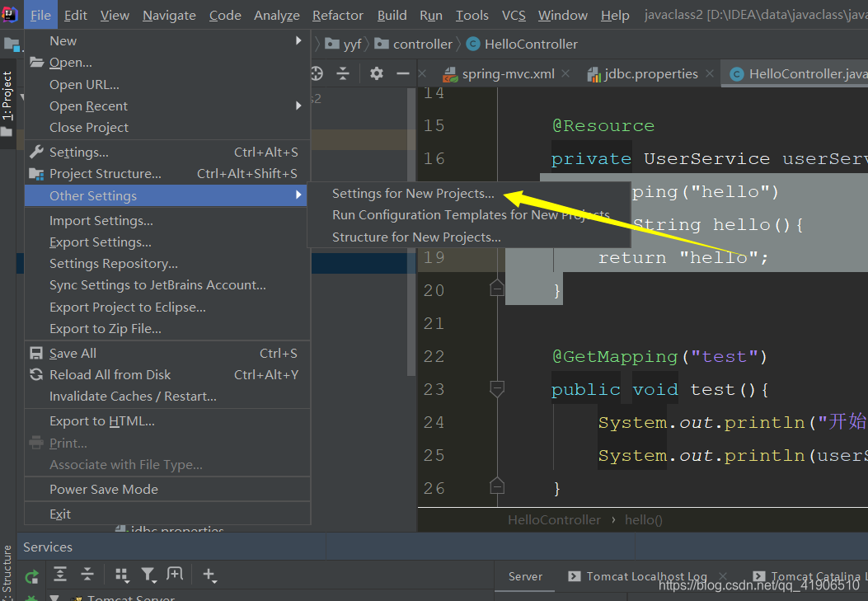Choose Sync Settings to JetBrains Account
868x601 pixels.
167,285
